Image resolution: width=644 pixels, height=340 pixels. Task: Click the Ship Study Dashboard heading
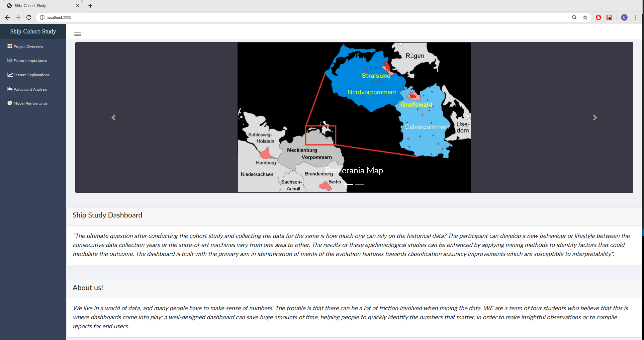point(107,215)
